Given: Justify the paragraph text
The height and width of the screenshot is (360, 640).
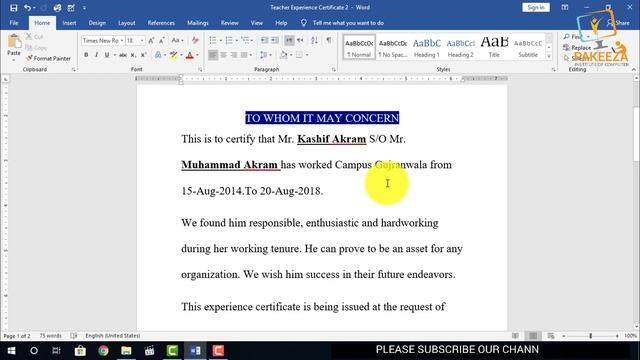Looking at the screenshot, I should (244, 55).
